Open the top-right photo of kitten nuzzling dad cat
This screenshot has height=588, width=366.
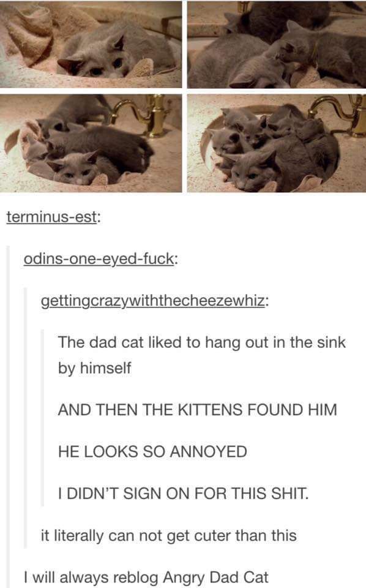click(x=277, y=44)
